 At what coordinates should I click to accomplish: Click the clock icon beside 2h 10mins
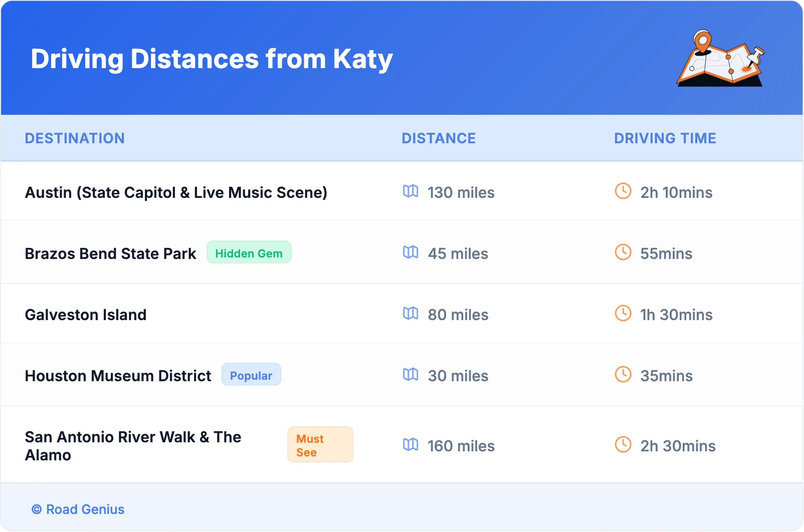click(x=623, y=191)
